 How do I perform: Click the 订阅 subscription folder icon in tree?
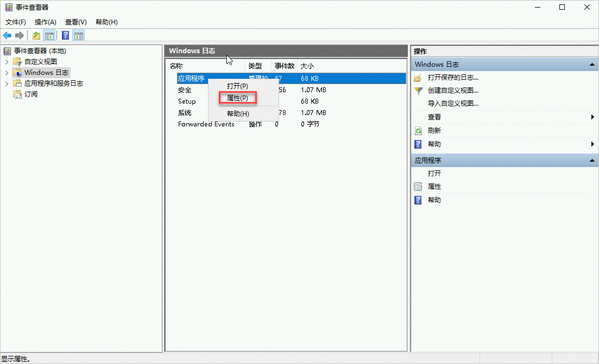point(17,94)
